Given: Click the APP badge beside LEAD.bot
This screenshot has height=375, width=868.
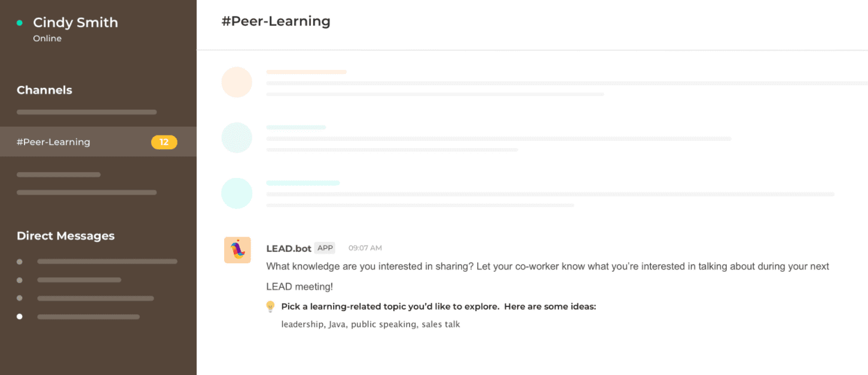Looking at the screenshot, I should point(325,248).
